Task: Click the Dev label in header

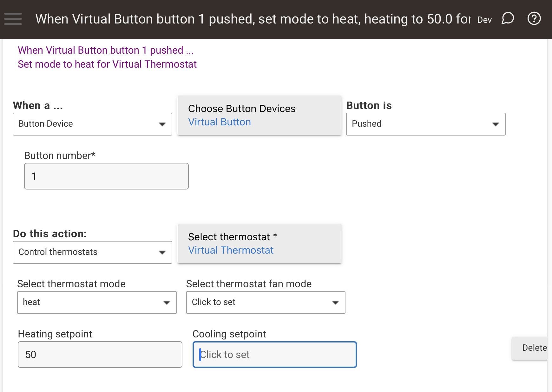Action: (x=484, y=20)
